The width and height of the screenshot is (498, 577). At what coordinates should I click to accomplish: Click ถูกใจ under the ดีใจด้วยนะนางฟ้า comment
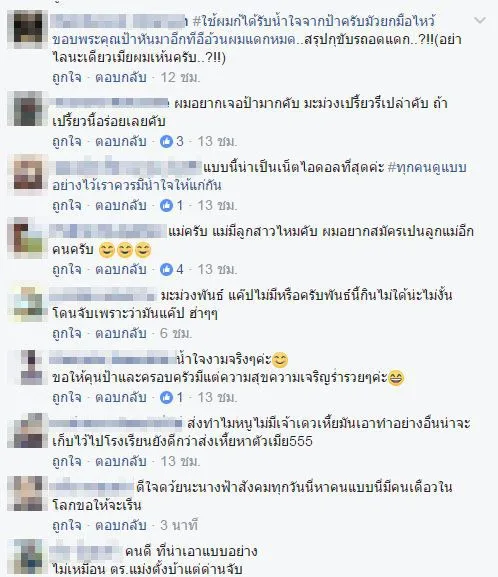click(x=67, y=525)
